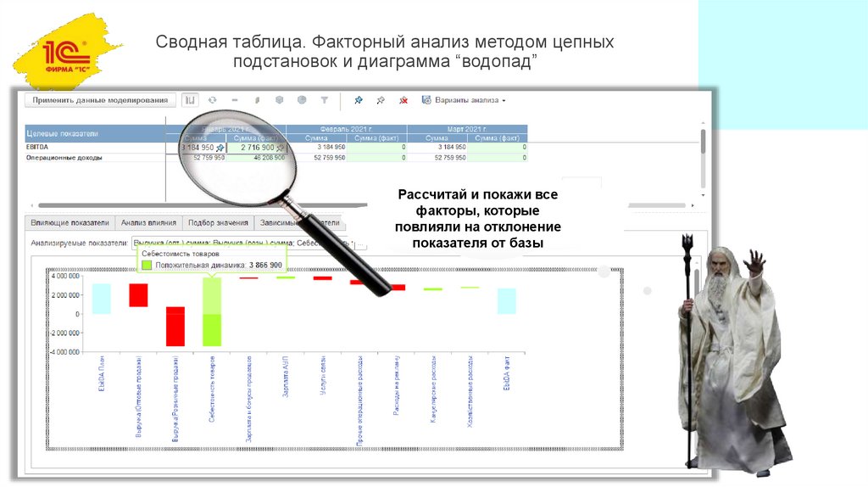The height and width of the screenshot is (487, 868).
Task: Click the Хозяйственные расходы axis label
Action: point(470,392)
